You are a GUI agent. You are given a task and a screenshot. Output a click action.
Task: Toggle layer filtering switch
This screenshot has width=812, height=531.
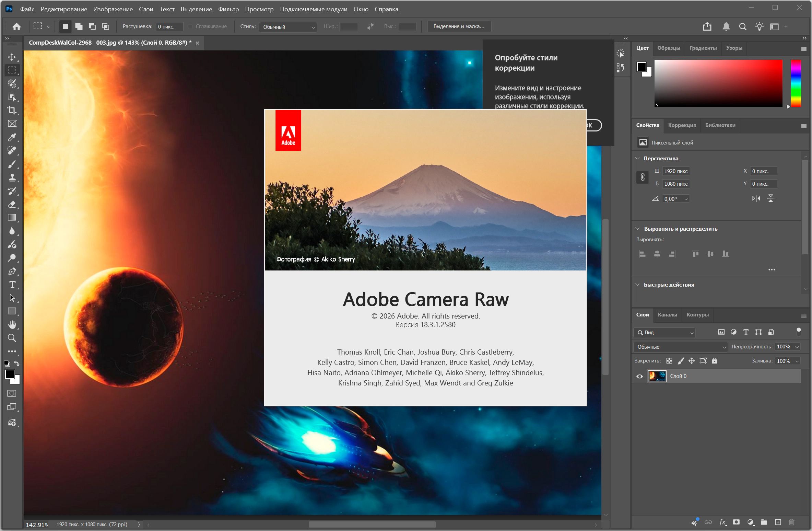coord(799,332)
